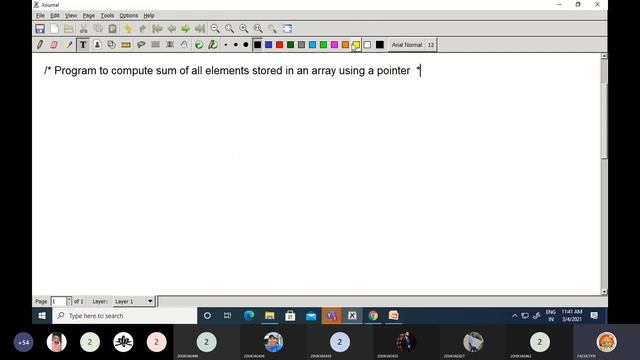Click the Zoom In magnifier icon
640x360 pixels.
[244, 29]
